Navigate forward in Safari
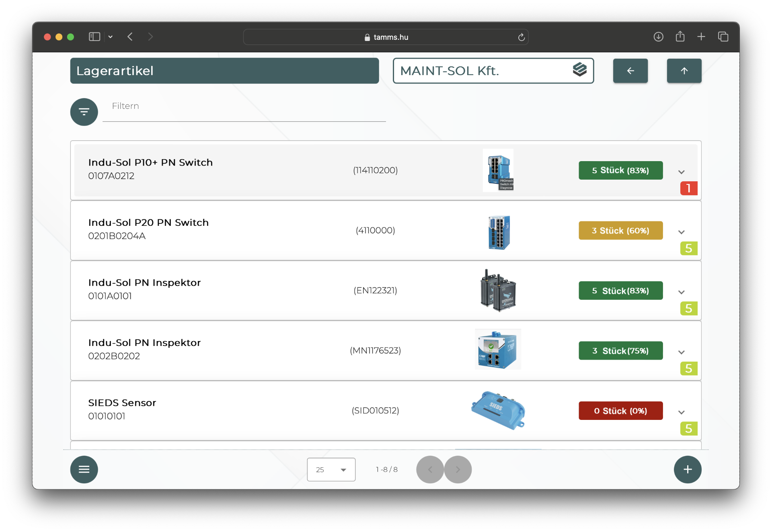Image resolution: width=772 pixels, height=532 pixels. tap(150, 37)
